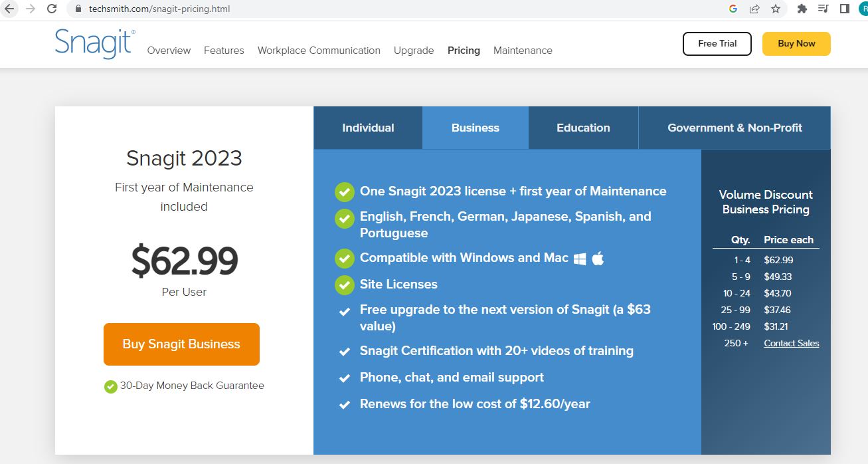Click the Google icon in address bar
This screenshot has width=868, height=464.
pos(733,9)
